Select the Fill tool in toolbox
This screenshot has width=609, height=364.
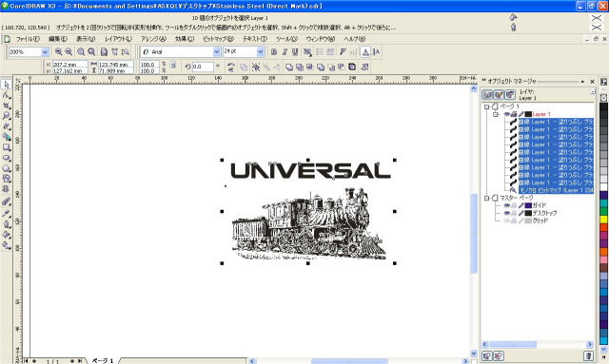7,235
